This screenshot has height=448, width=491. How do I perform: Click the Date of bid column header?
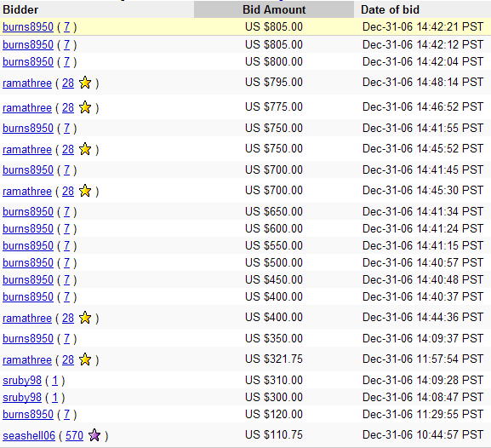(390, 9)
